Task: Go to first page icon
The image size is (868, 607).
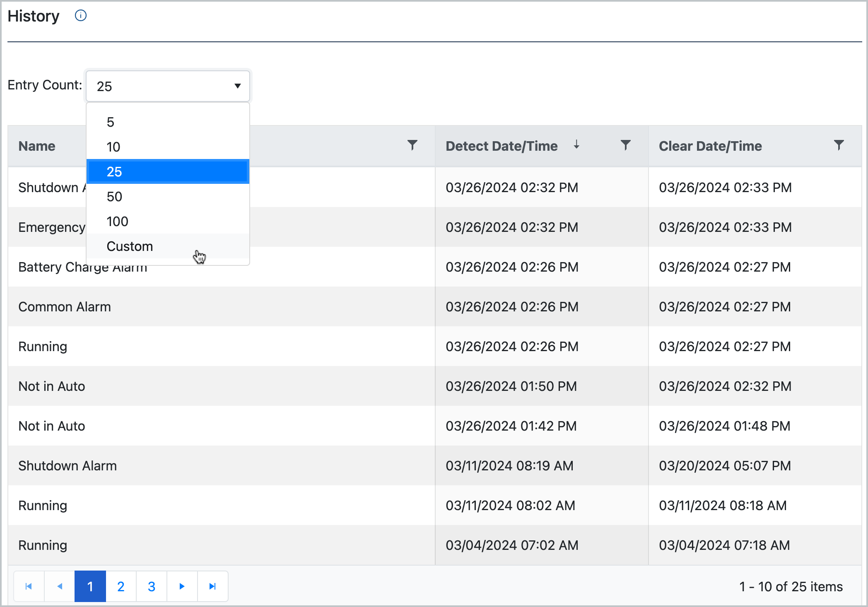Action: 29,586
